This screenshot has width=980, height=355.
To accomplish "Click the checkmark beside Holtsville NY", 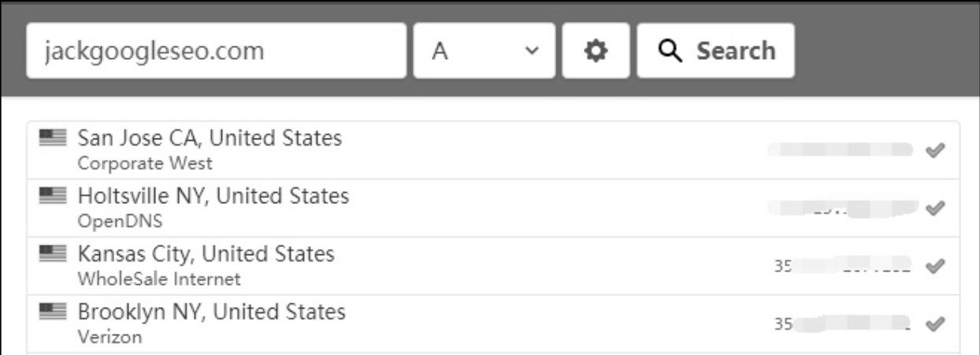I will tap(935, 208).
